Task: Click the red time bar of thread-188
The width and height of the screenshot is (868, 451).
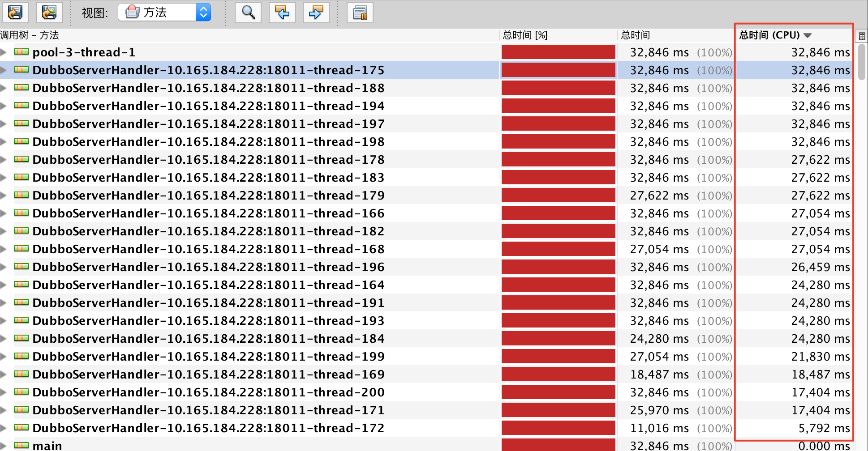Action: tap(558, 88)
